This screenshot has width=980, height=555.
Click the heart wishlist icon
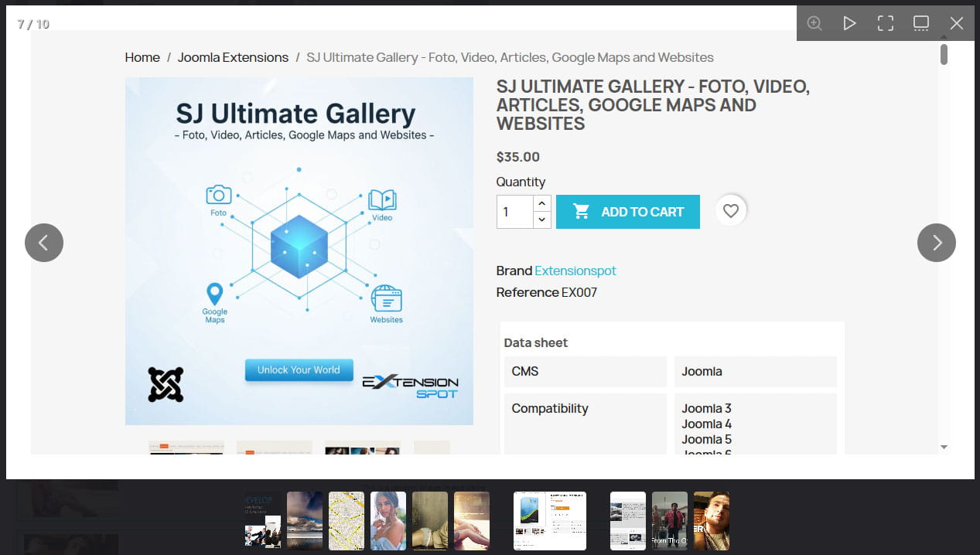(731, 211)
